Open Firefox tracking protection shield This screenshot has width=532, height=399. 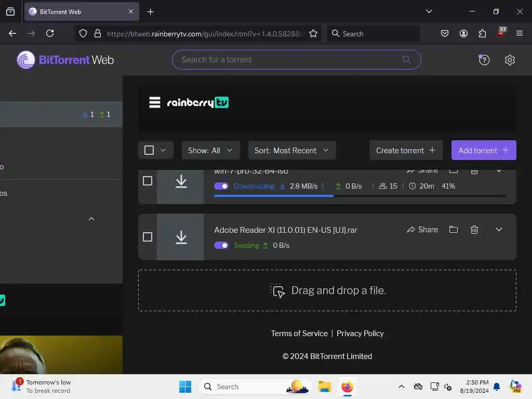[83, 33]
